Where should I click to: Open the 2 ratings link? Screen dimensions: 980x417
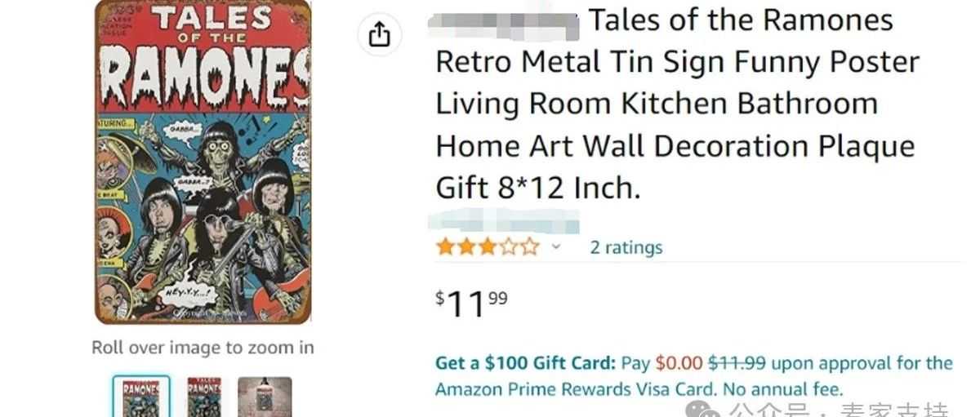coord(626,247)
